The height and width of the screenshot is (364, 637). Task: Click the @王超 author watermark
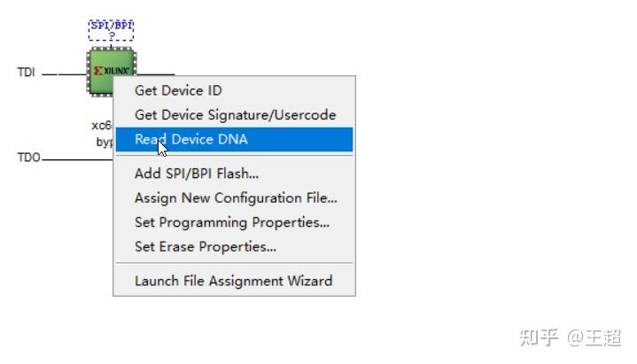pos(594,337)
